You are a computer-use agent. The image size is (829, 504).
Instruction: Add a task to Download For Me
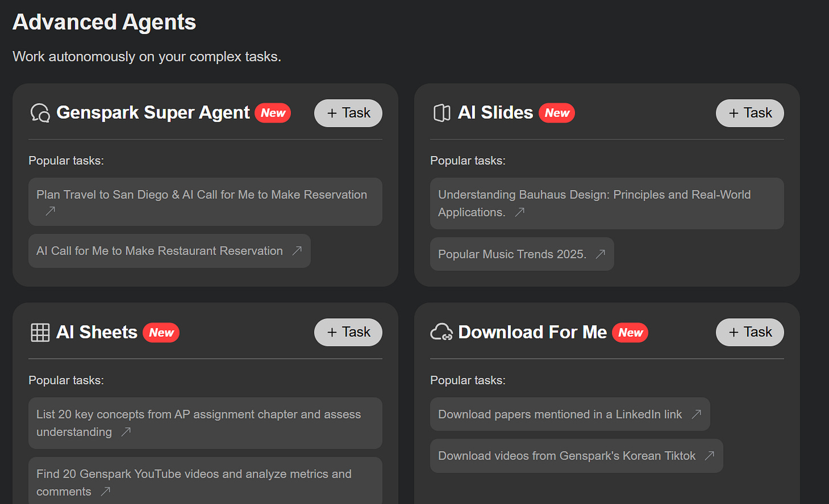750,332
